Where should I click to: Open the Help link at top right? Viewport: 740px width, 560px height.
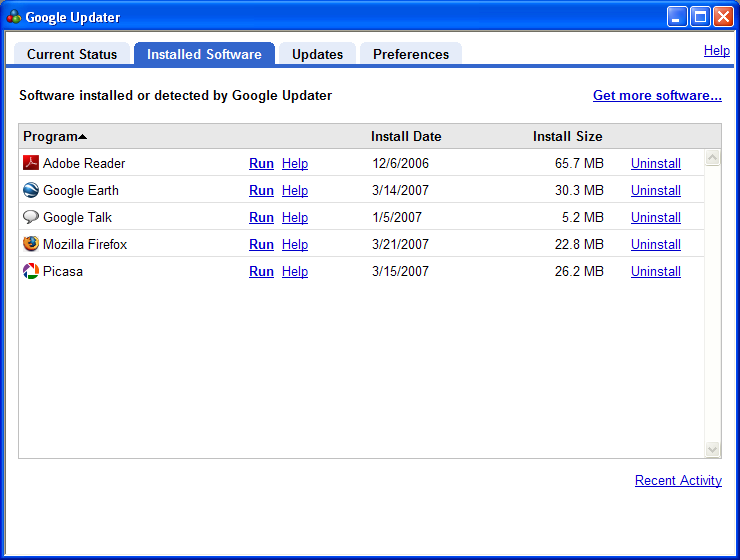click(x=717, y=50)
